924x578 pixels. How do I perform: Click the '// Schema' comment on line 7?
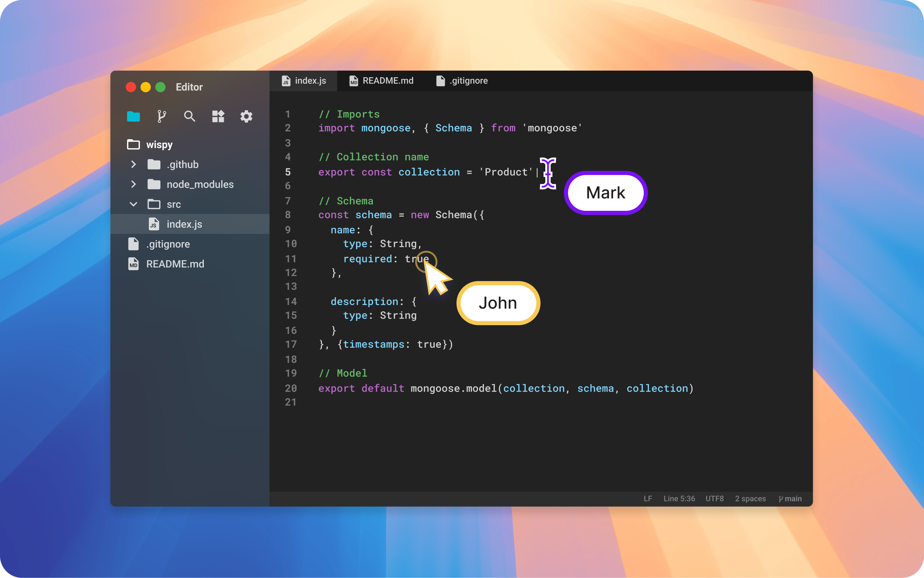(346, 201)
